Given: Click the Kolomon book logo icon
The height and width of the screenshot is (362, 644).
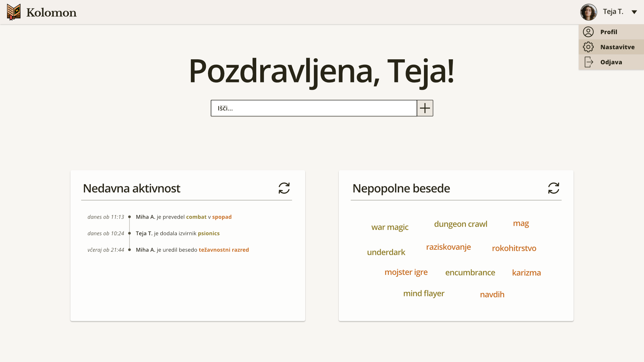Looking at the screenshot, I should (x=14, y=12).
